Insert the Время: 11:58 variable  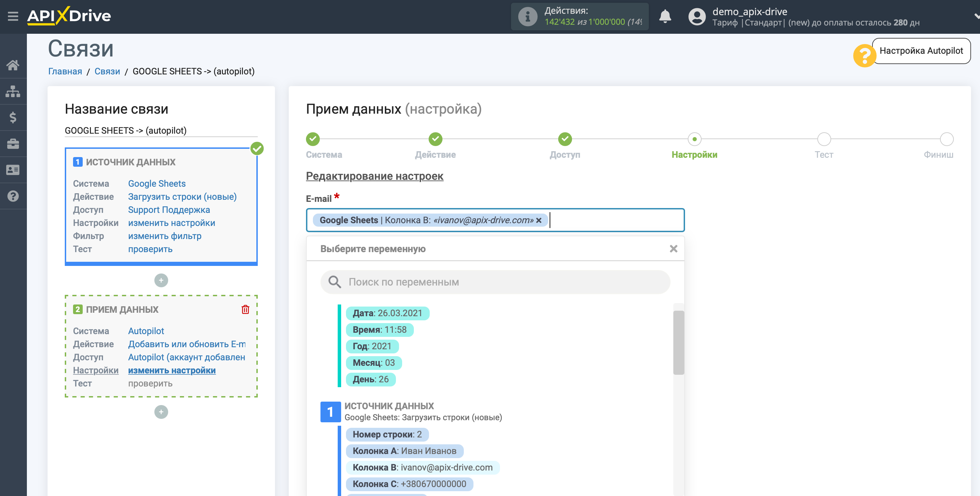pos(379,330)
